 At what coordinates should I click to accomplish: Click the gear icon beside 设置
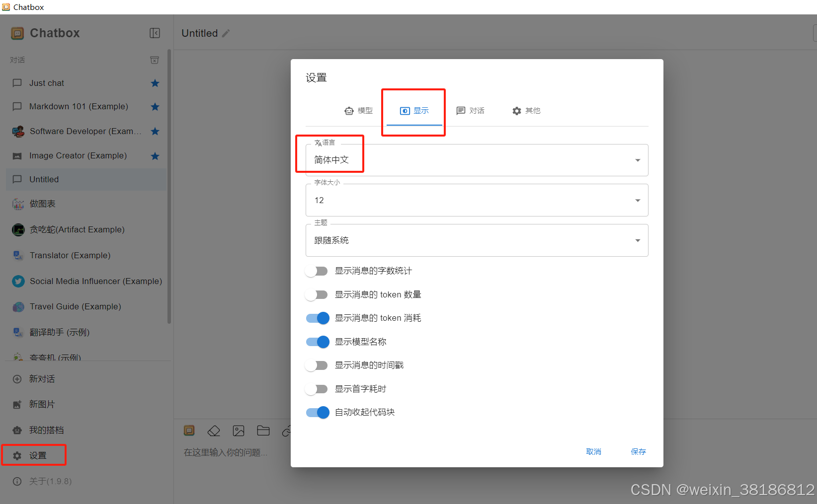click(17, 455)
